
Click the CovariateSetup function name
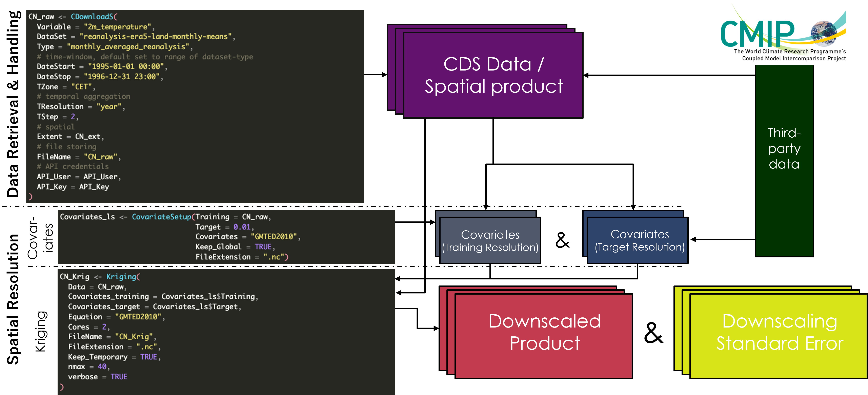(161, 217)
